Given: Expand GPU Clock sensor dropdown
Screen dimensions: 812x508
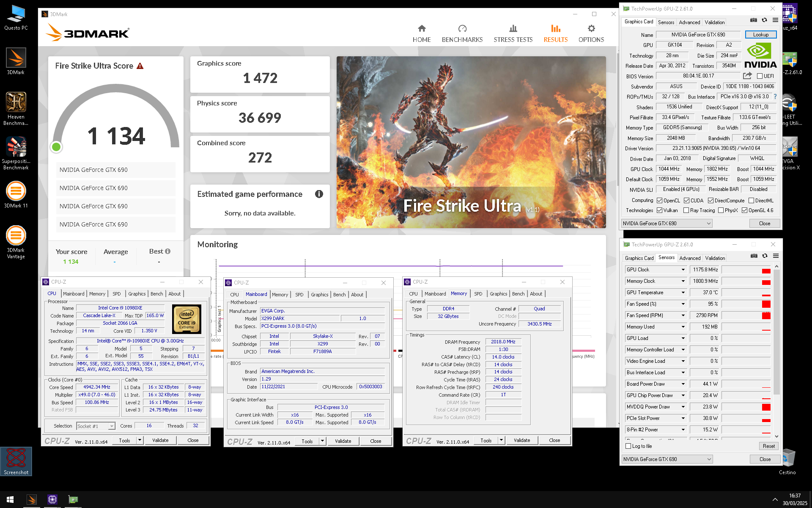Looking at the screenshot, I should [683, 270].
